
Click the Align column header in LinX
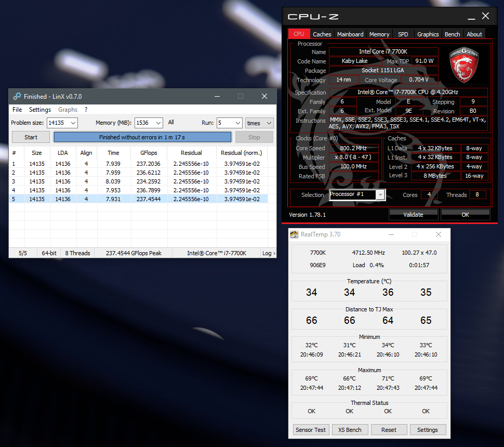[x=86, y=153]
